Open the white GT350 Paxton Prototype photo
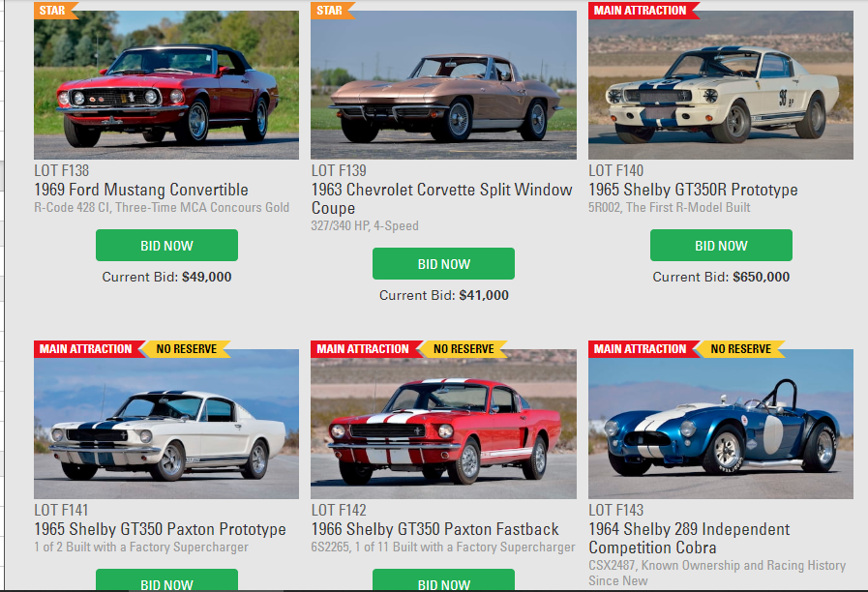 (x=166, y=424)
